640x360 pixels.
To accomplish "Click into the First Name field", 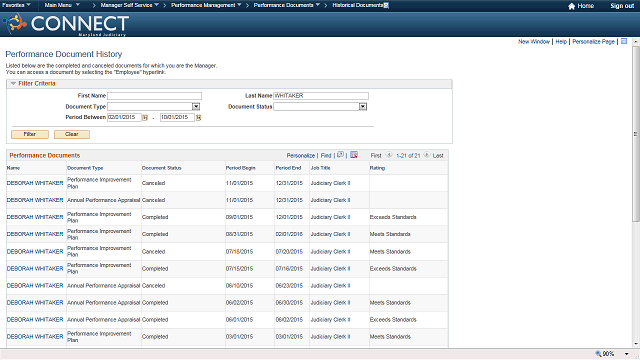I will pos(154,96).
